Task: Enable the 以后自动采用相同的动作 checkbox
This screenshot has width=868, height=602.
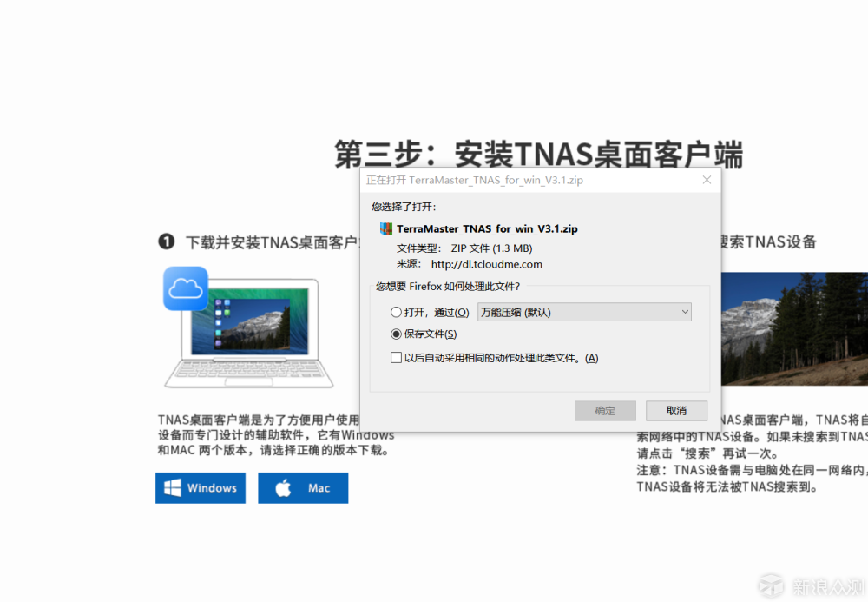Action: 396,357
